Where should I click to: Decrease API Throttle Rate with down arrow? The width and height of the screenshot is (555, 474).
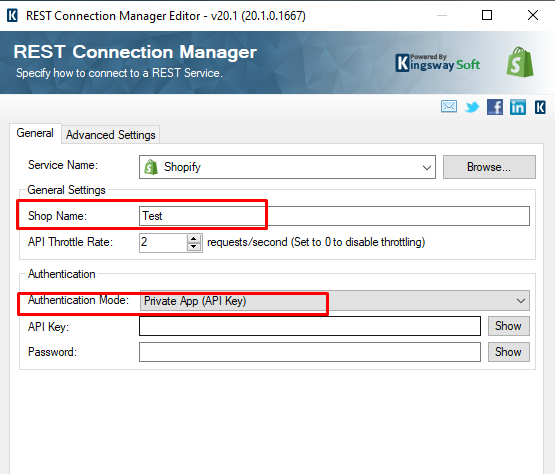(x=194, y=247)
